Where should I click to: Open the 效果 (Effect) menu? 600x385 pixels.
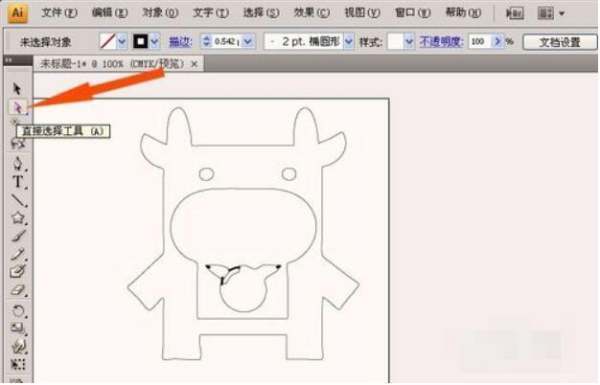pos(311,13)
